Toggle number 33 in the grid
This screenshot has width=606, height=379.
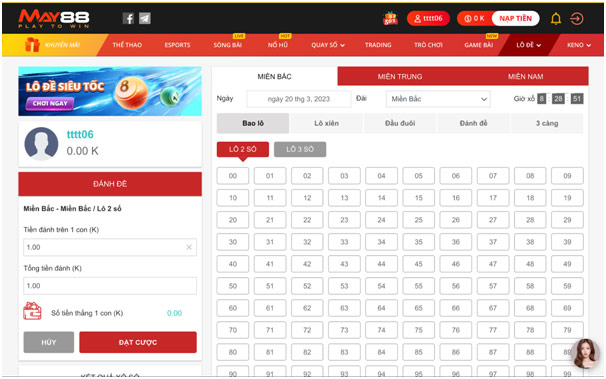point(344,242)
